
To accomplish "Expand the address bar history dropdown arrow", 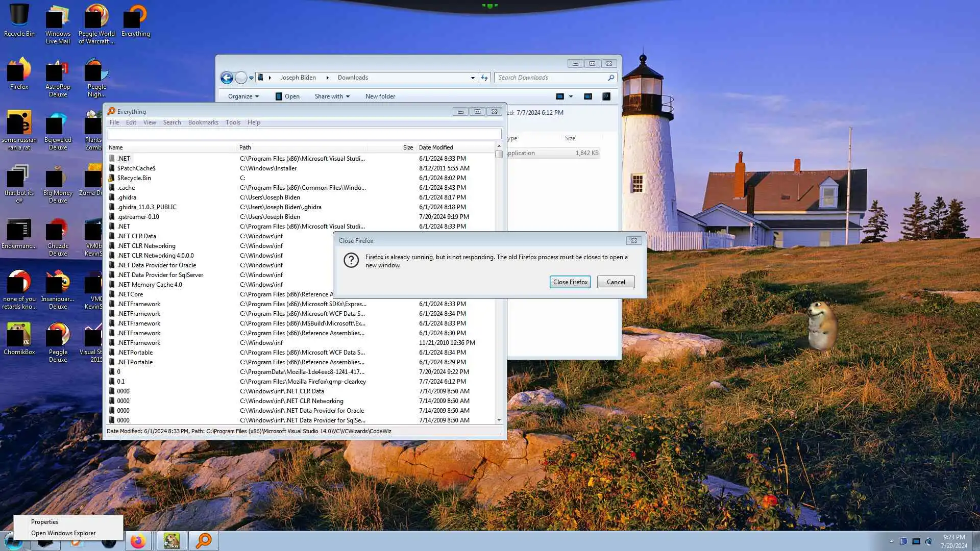I will 473,78.
